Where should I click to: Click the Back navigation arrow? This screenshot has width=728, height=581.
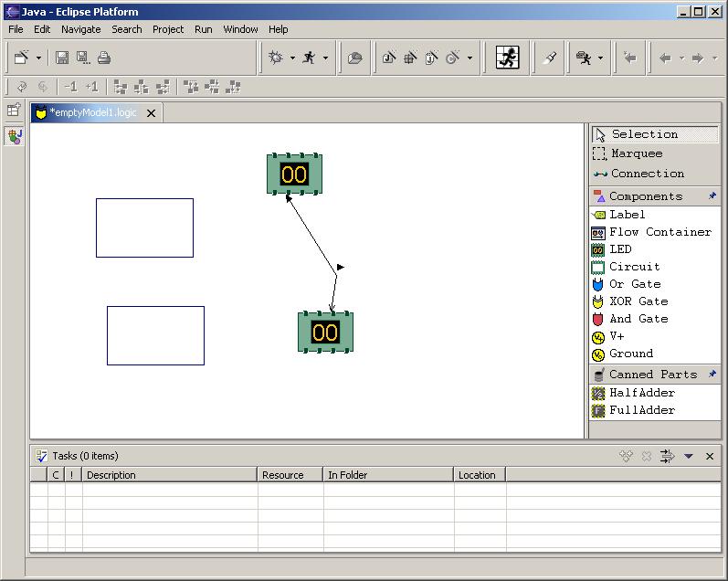pos(665,58)
